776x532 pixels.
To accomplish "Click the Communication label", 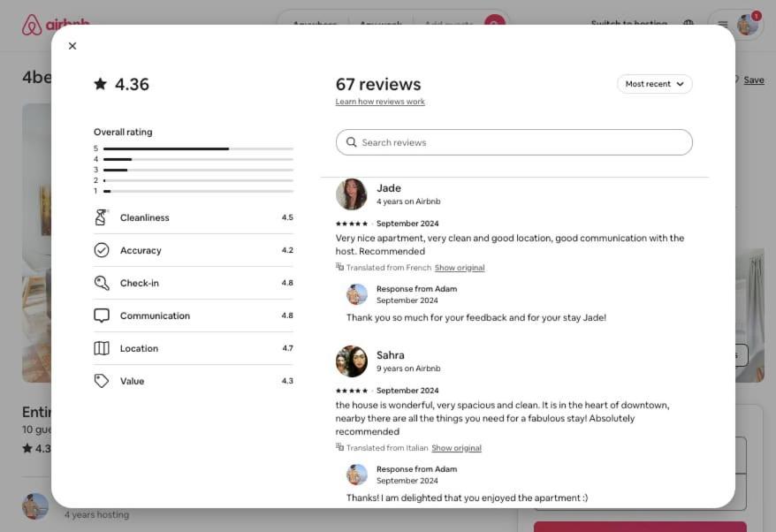I will [155, 315].
